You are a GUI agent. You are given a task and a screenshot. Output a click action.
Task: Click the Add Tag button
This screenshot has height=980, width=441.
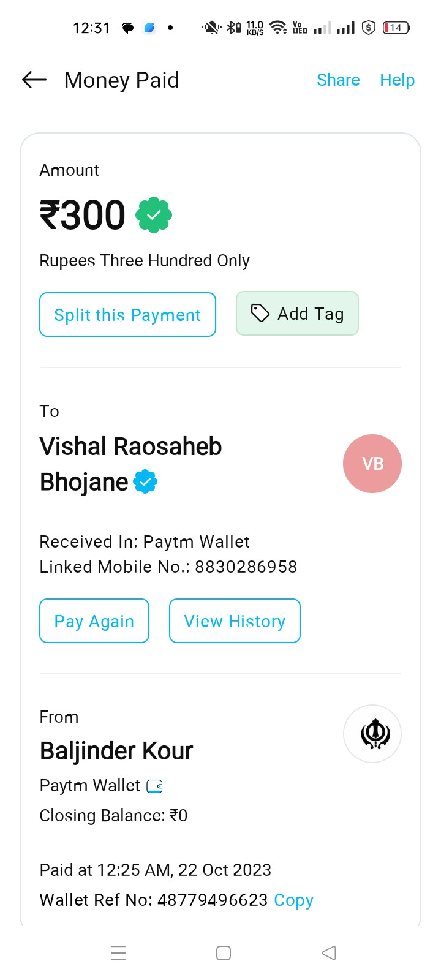297,314
